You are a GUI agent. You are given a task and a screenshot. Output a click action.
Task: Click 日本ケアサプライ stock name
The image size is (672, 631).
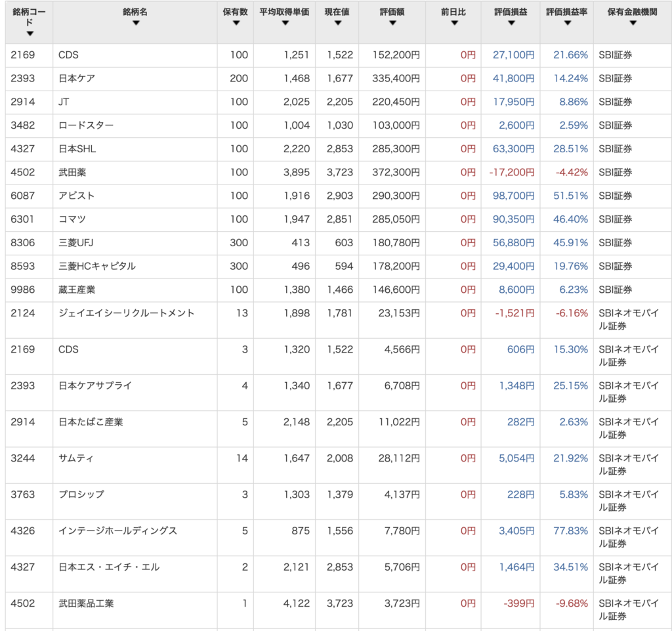(x=95, y=386)
